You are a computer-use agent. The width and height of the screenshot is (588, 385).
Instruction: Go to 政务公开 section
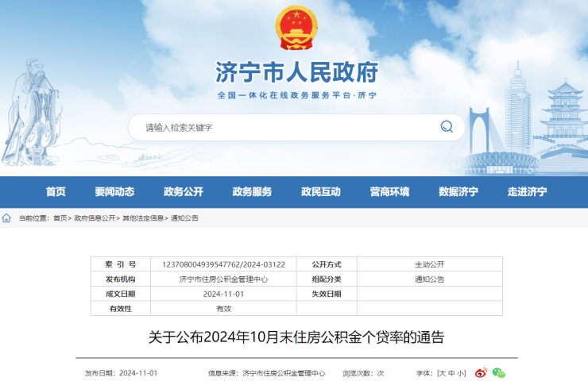184,191
